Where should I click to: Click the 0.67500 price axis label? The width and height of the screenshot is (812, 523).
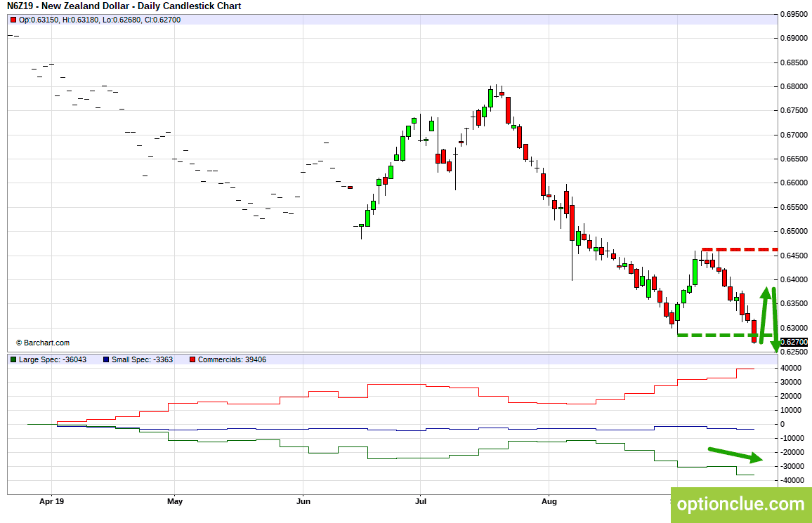[794, 111]
